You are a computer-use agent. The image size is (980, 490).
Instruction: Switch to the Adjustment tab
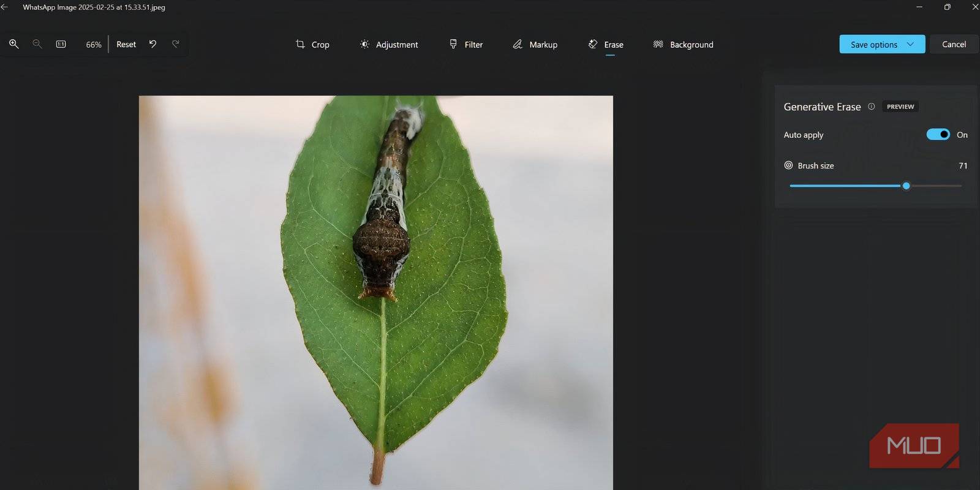[389, 45]
